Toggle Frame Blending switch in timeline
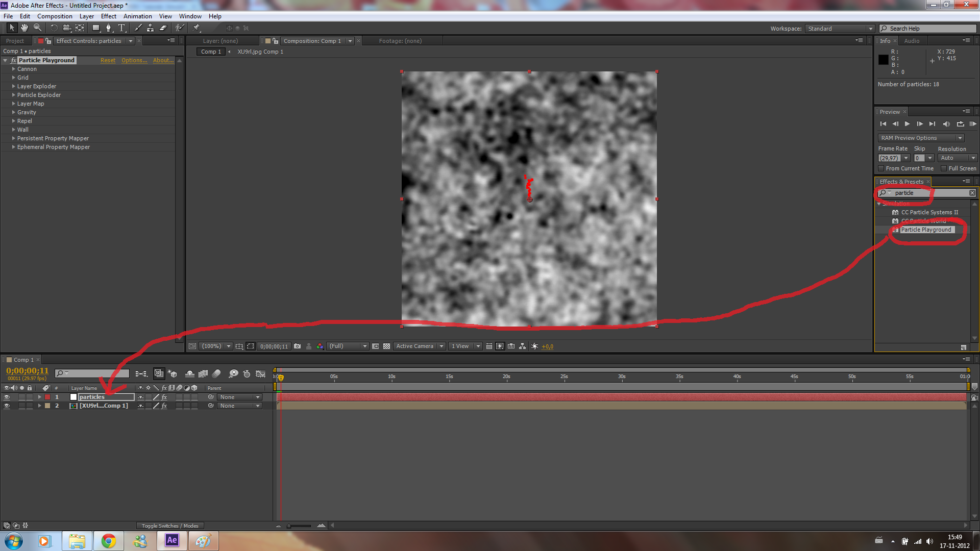This screenshot has width=980, height=551. point(203,374)
